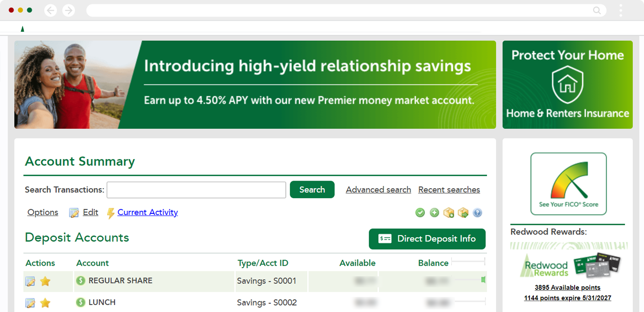
Task: Open the See Your FICO Score gauge
Action: pos(569,184)
